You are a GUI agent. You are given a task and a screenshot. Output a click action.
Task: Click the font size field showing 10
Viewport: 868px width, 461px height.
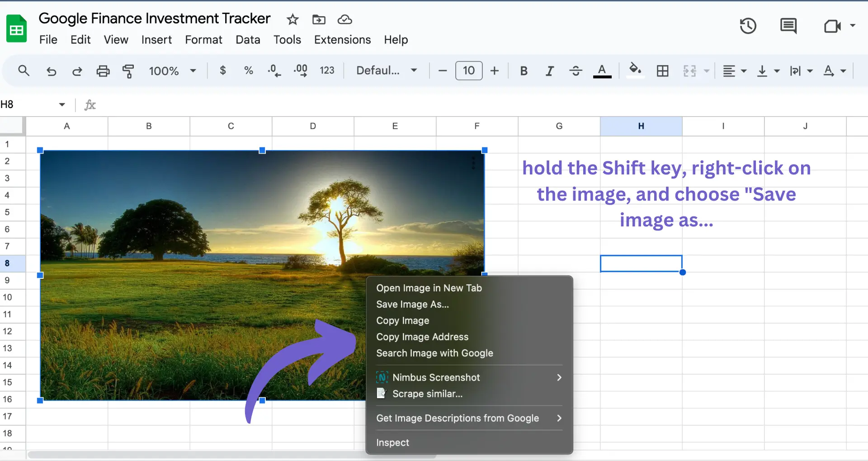[x=469, y=71]
